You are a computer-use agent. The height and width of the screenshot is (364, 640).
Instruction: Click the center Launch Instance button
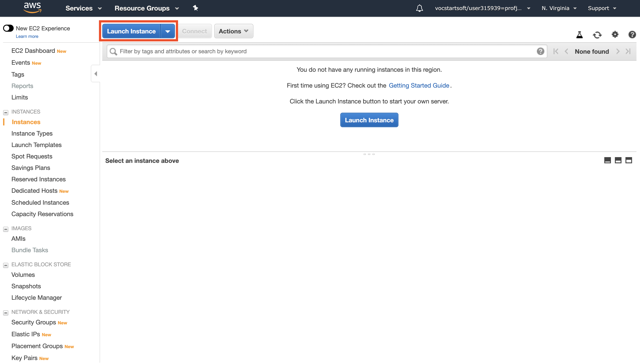tap(369, 120)
